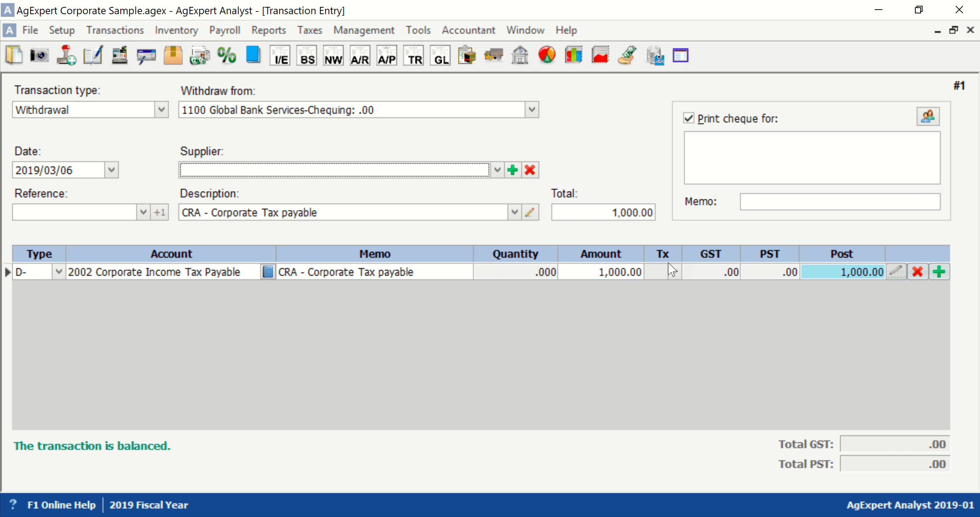
Task: Open the Accounts Payable (A/P) icon
Action: [x=386, y=55]
